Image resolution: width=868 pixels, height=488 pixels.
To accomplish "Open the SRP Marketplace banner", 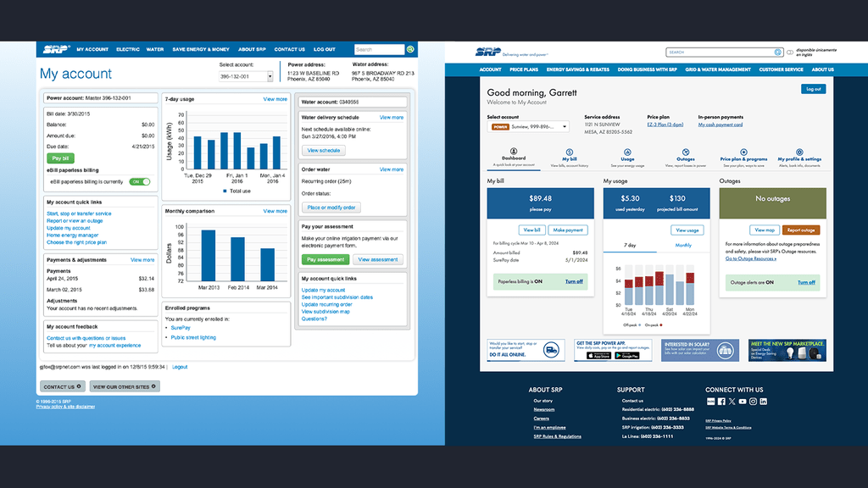I will (x=787, y=350).
